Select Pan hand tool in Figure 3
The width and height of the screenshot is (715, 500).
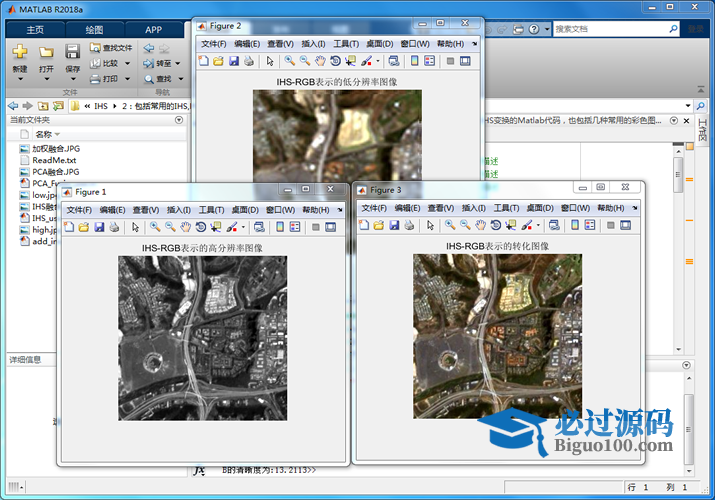[x=481, y=227]
